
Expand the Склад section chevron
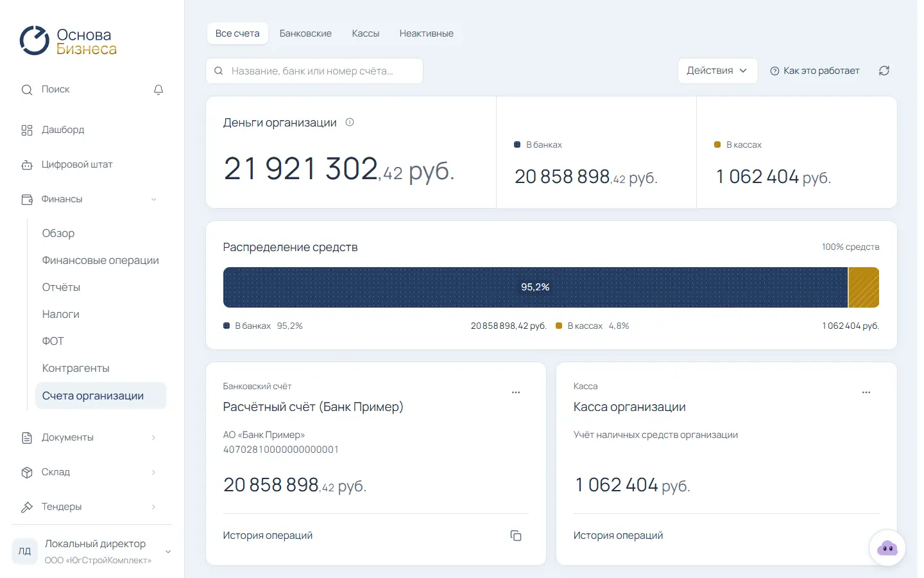click(x=153, y=473)
